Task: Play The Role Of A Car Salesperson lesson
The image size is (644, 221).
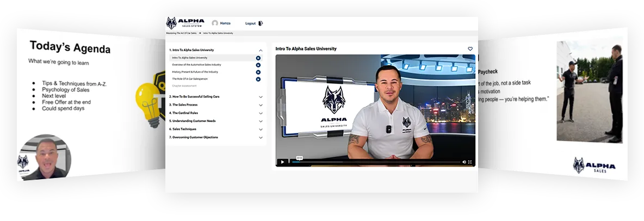Action: (258, 79)
